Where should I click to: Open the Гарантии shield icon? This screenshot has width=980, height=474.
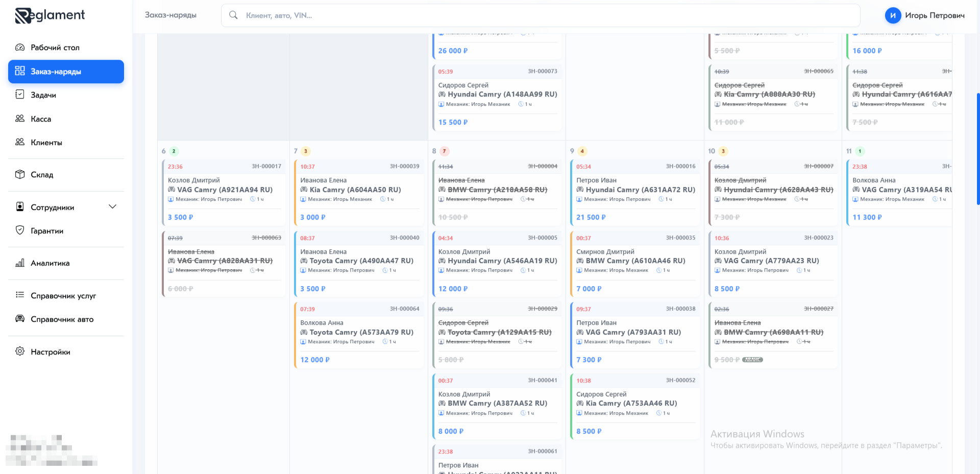tap(20, 230)
